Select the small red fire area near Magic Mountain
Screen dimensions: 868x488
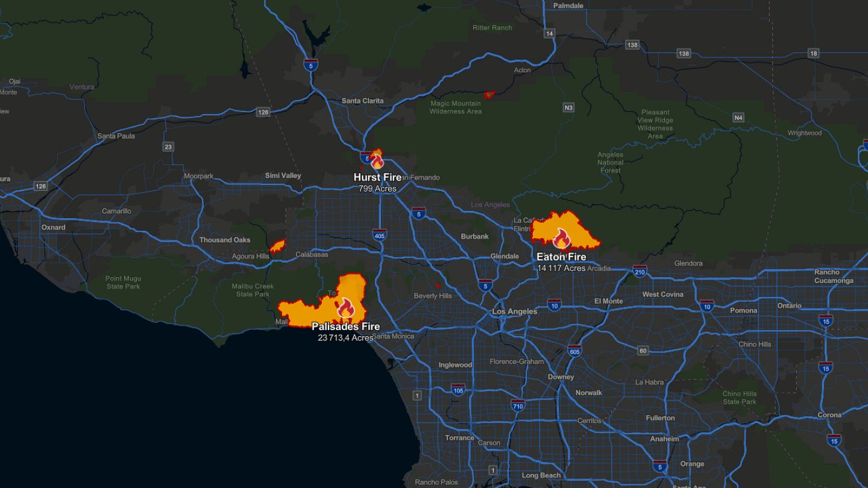coord(489,95)
